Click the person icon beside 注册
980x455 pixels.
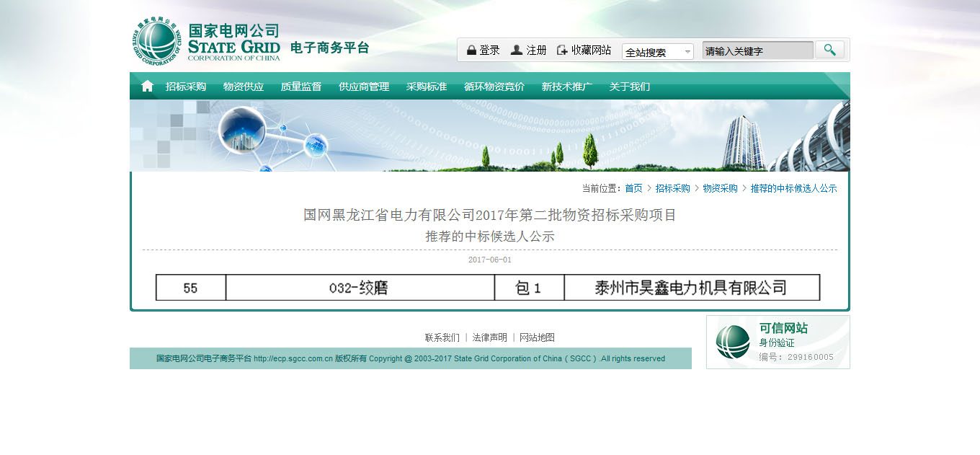[x=517, y=50]
